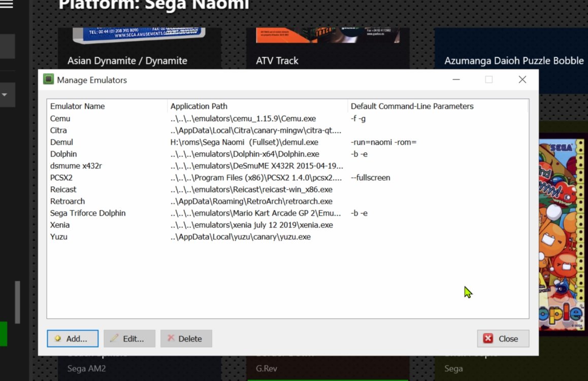Click the Manage Emulators window icon
588x381 pixels.
tap(48, 80)
